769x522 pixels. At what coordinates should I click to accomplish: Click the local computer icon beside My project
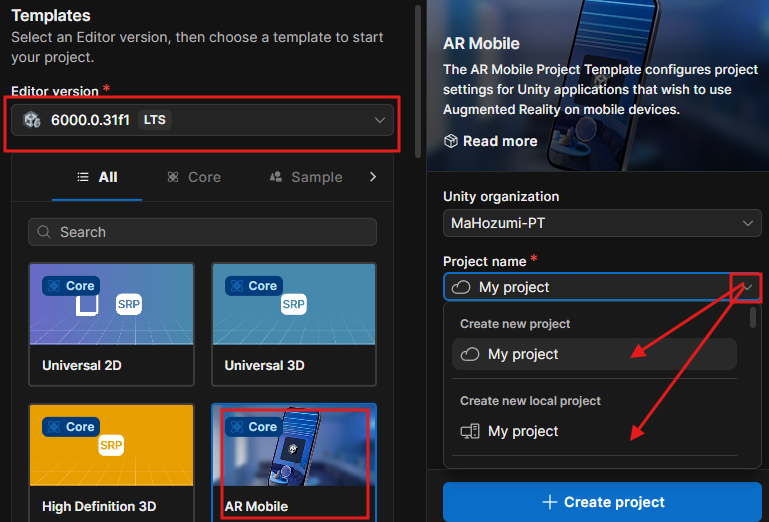coord(469,431)
